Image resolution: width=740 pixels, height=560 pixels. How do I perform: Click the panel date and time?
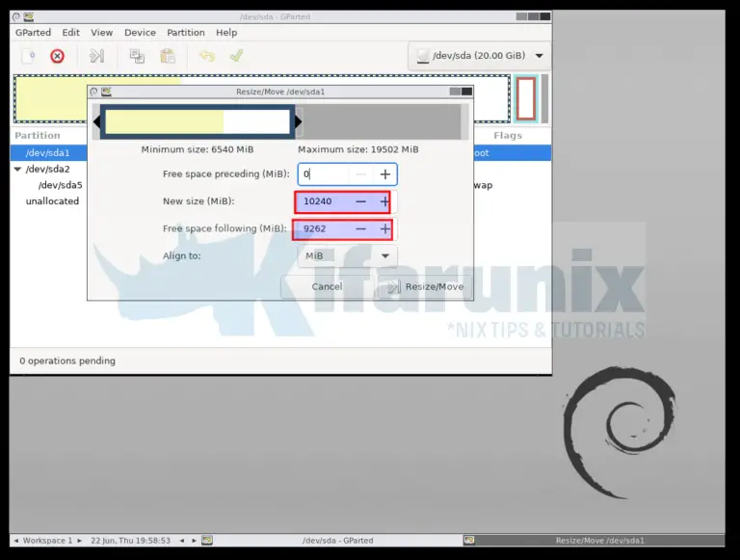[130, 541]
